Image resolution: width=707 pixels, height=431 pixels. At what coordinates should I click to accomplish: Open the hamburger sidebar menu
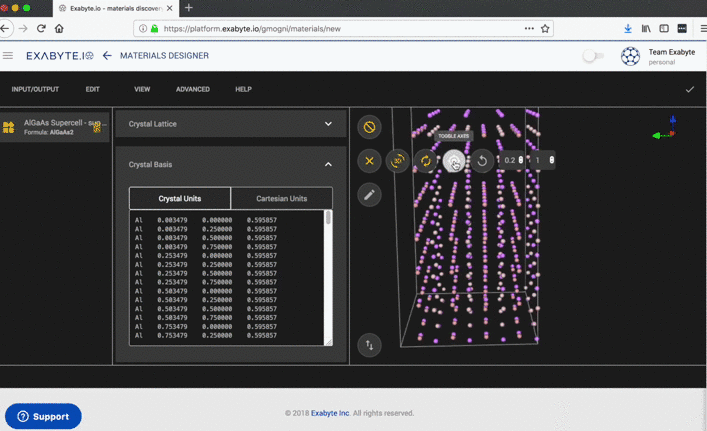9,56
